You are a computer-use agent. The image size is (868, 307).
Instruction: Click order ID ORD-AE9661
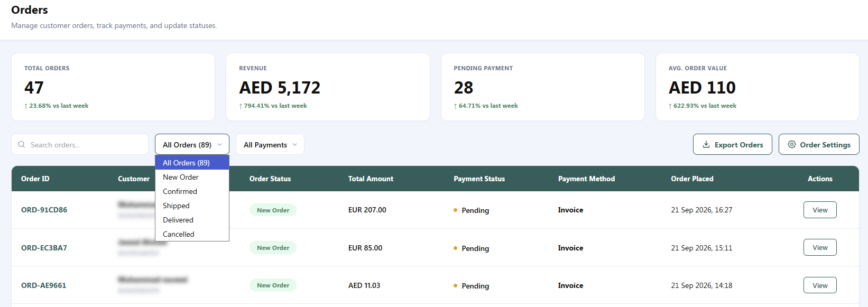tap(43, 285)
